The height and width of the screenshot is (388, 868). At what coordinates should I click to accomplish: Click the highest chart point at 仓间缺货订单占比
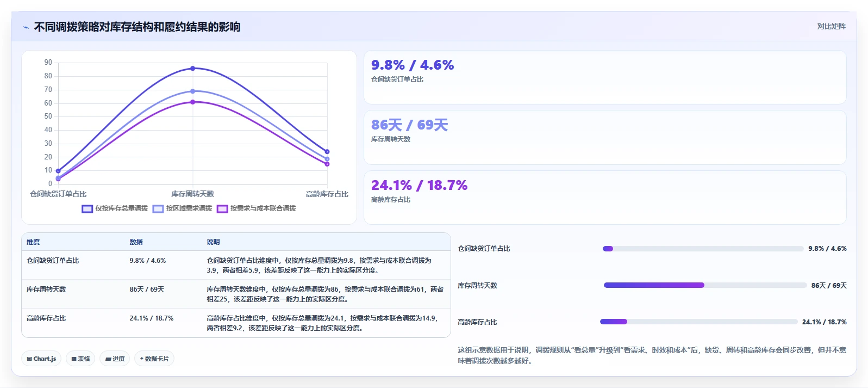(58, 171)
